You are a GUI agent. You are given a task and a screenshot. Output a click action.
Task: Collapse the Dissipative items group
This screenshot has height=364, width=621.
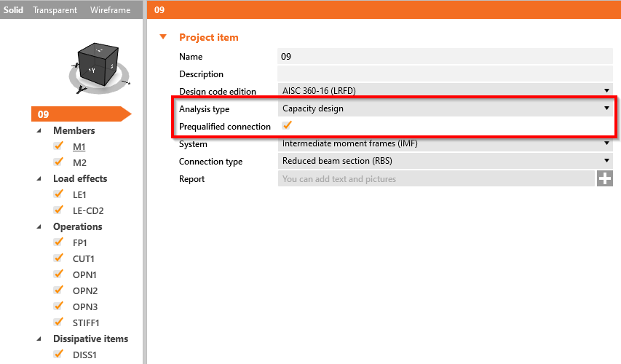[x=39, y=339]
